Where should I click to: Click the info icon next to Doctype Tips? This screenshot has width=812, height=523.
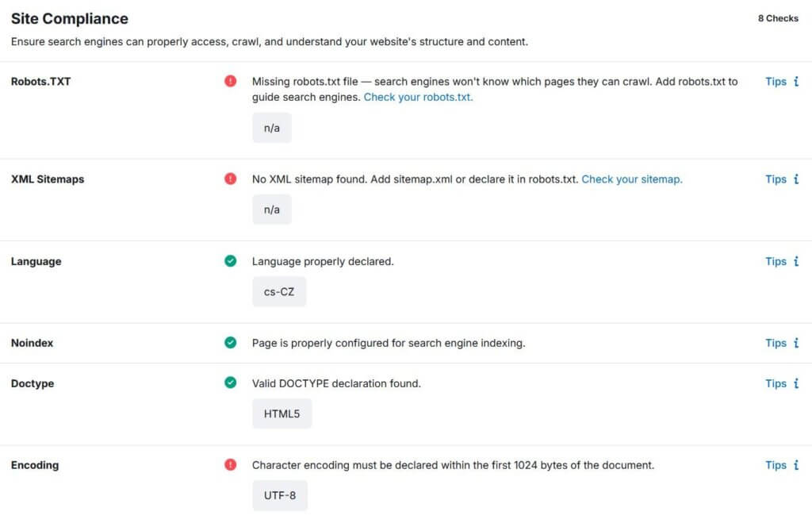pos(796,383)
